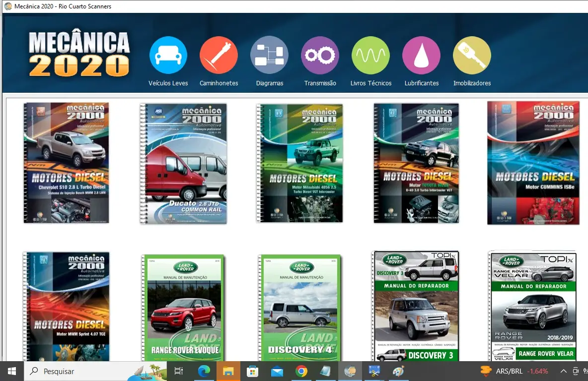This screenshot has height=381, width=588.
Task: Open Discovery 3 Manual do Reparador
Action: (x=416, y=306)
